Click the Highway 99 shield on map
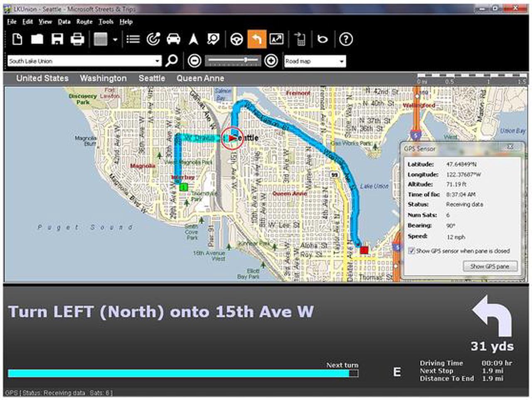The width and height of the screenshot is (532, 400). [x=335, y=175]
